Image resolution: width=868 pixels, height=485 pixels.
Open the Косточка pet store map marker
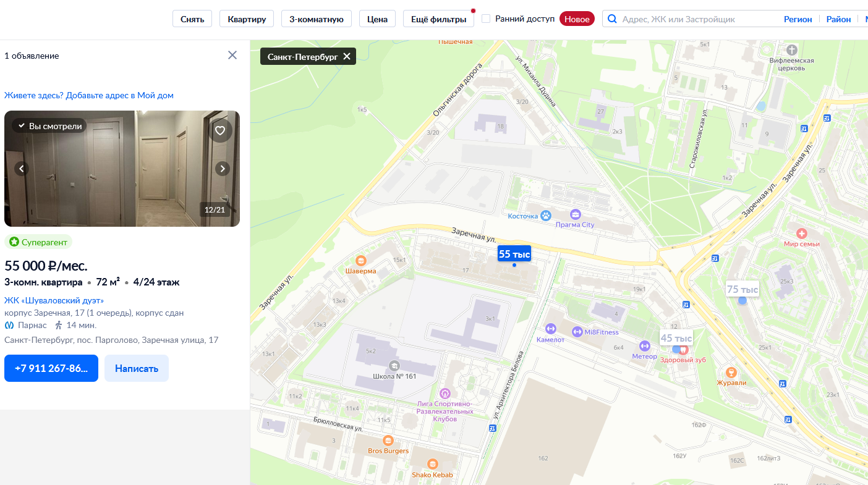coord(546,216)
